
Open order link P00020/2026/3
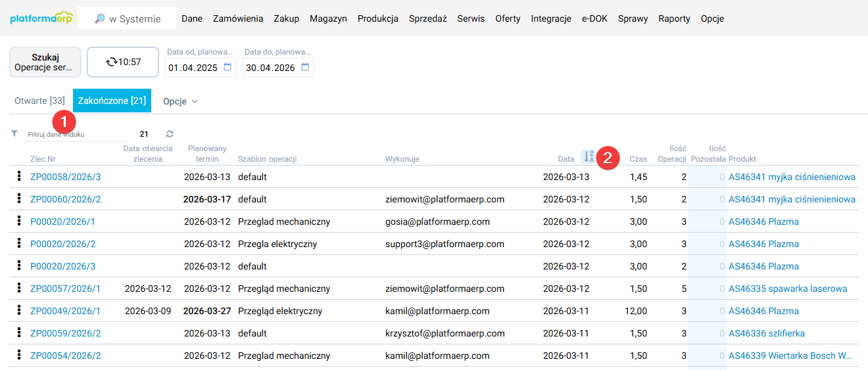coord(62,266)
